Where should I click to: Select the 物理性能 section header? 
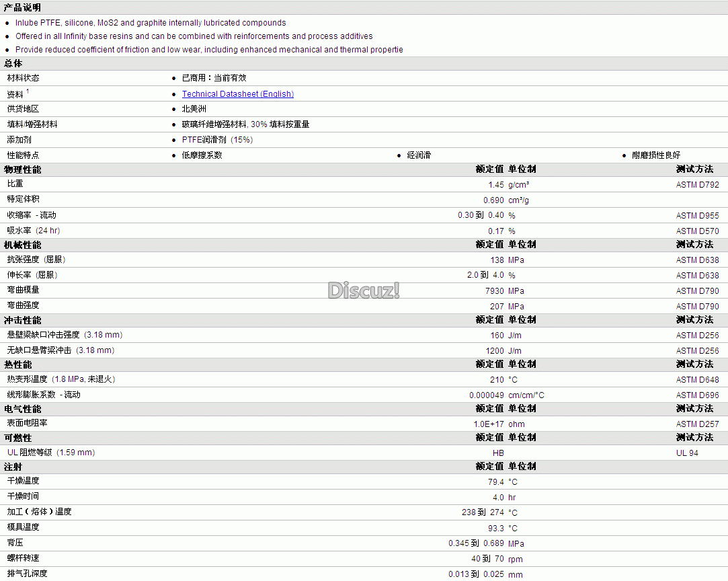(22, 169)
